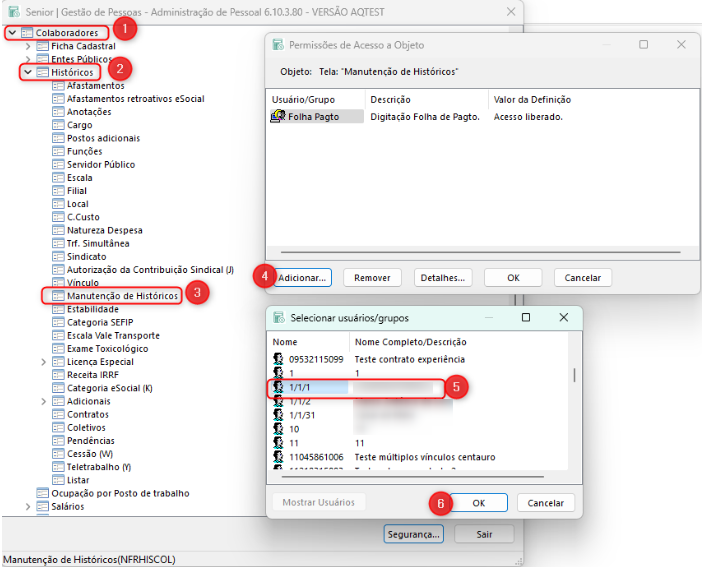703x567 pixels.
Task: Click the Folha Pagto user group icon
Action: (279, 117)
